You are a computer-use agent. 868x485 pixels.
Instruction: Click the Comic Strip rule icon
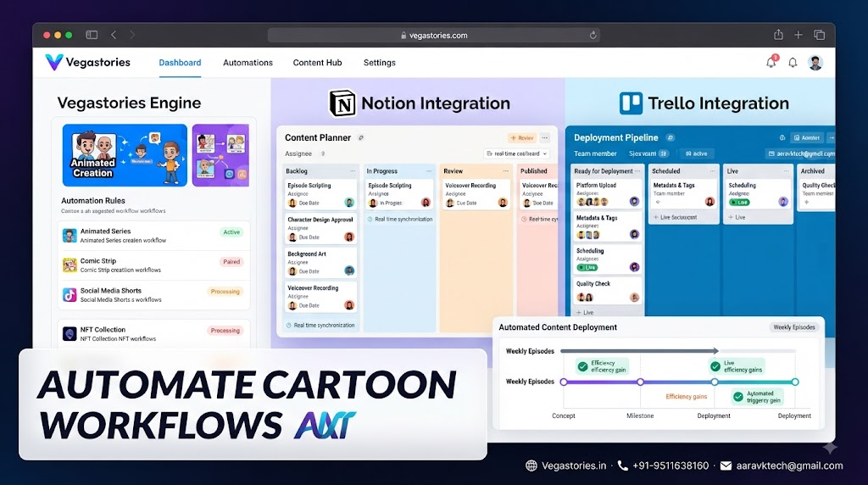(x=70, y=265)
